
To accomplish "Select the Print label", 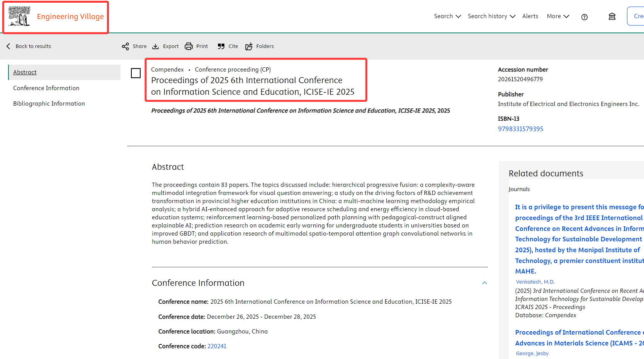I will (x=202, y=46).
